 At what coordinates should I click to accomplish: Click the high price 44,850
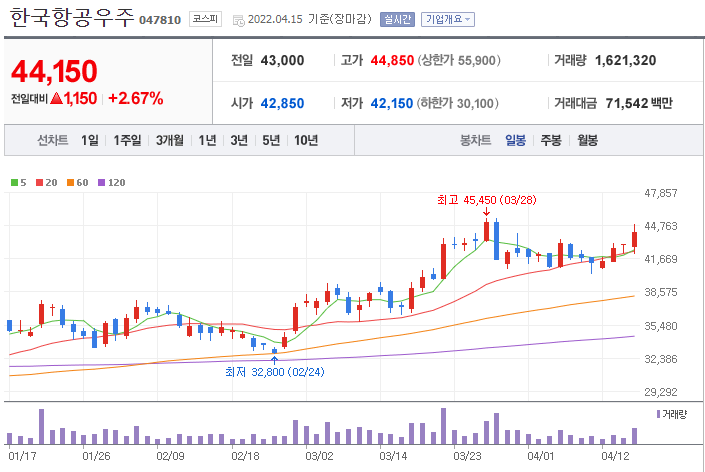point(392,60)
